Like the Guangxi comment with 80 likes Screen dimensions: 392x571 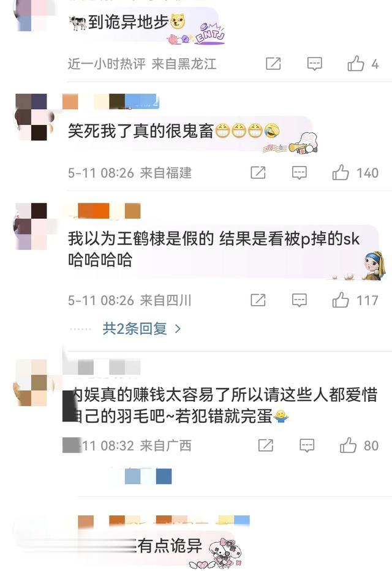[348, 445]
